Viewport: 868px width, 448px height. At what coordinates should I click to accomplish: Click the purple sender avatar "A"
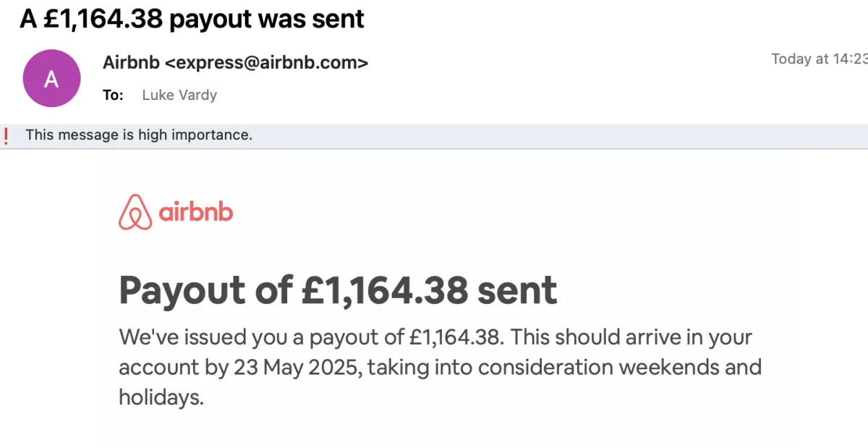51,80
